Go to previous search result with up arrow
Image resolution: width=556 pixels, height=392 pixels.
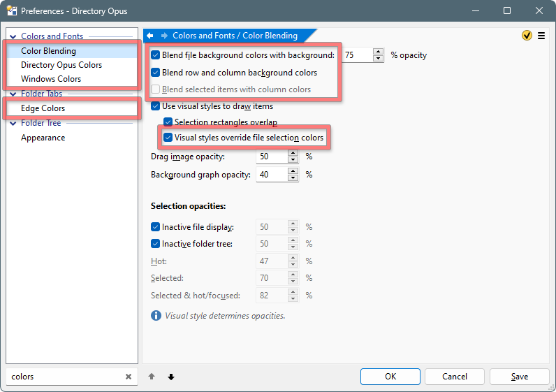pyautogui.click(x=152, y=377)
